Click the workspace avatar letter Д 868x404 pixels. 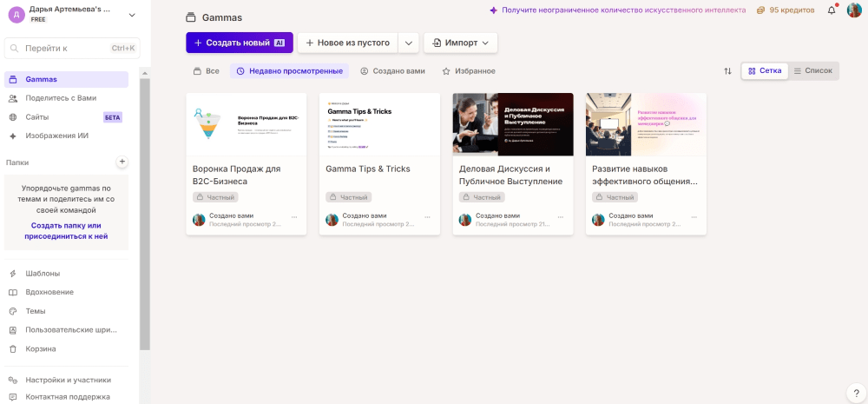(16, 15)
